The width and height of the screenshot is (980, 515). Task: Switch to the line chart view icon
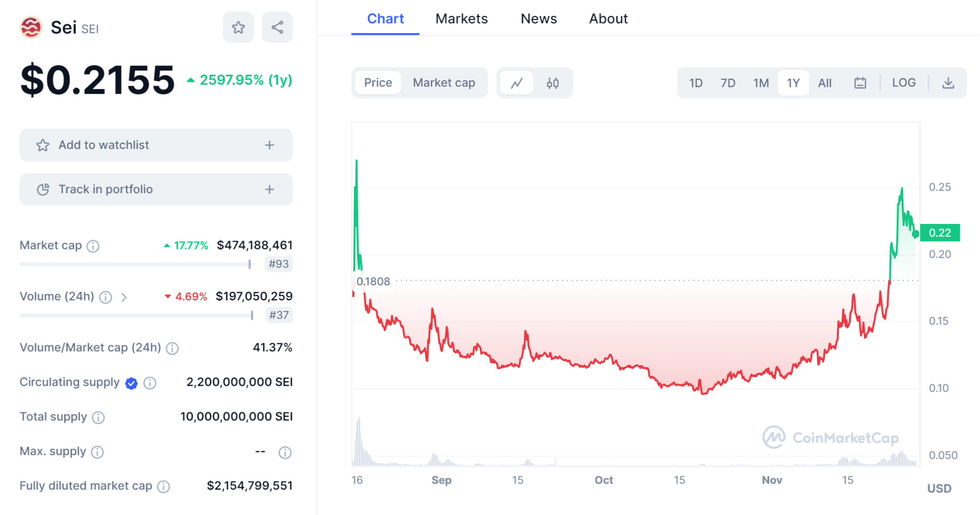coord(516,83)
